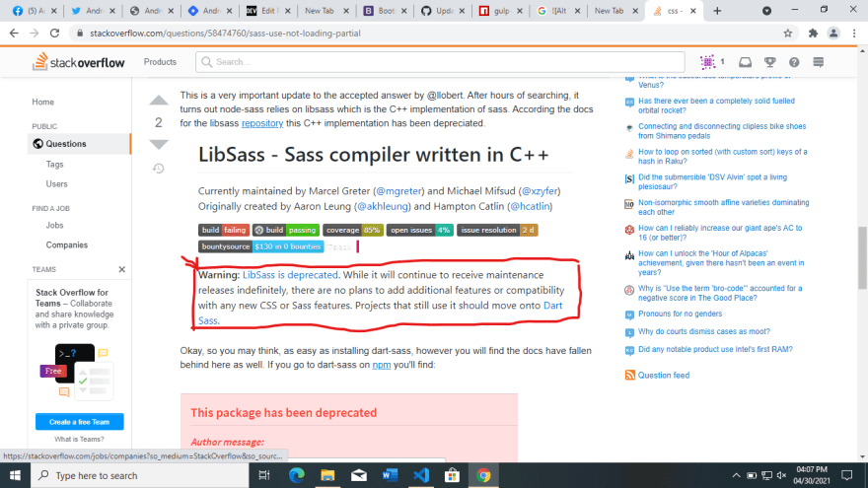This screenshot has height=488, width=868.
Task: Close the Teams sidebar promo
Action: click(121, 269)
